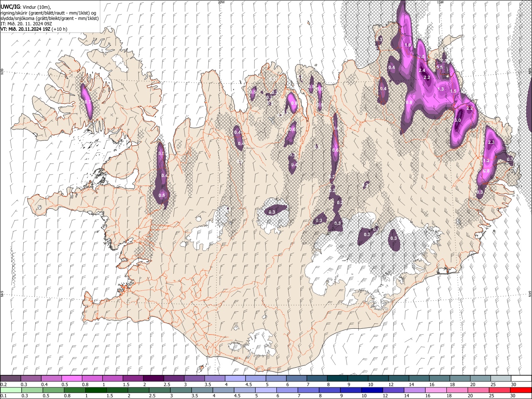Select the 7 swatch in upper legend

point(316,378)
